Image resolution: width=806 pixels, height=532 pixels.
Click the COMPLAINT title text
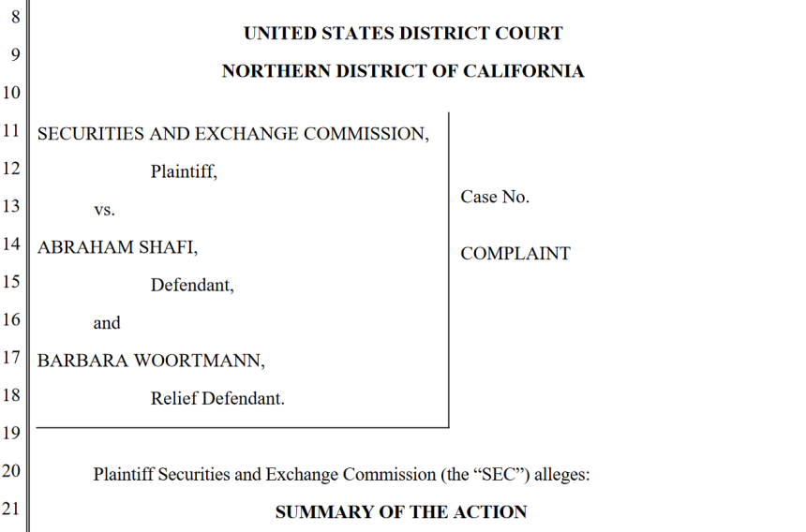[515, 253]
